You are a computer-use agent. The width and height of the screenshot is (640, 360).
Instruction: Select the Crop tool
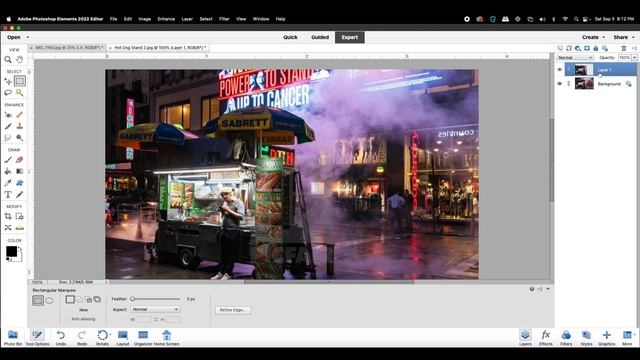pyautogui.click(x=8, y=216)
